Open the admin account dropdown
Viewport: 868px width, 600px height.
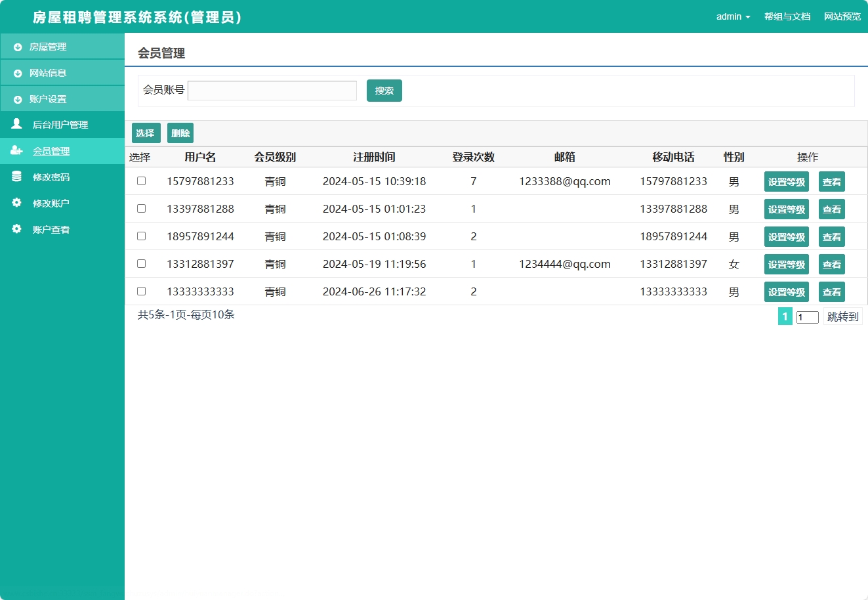point(733,16)
